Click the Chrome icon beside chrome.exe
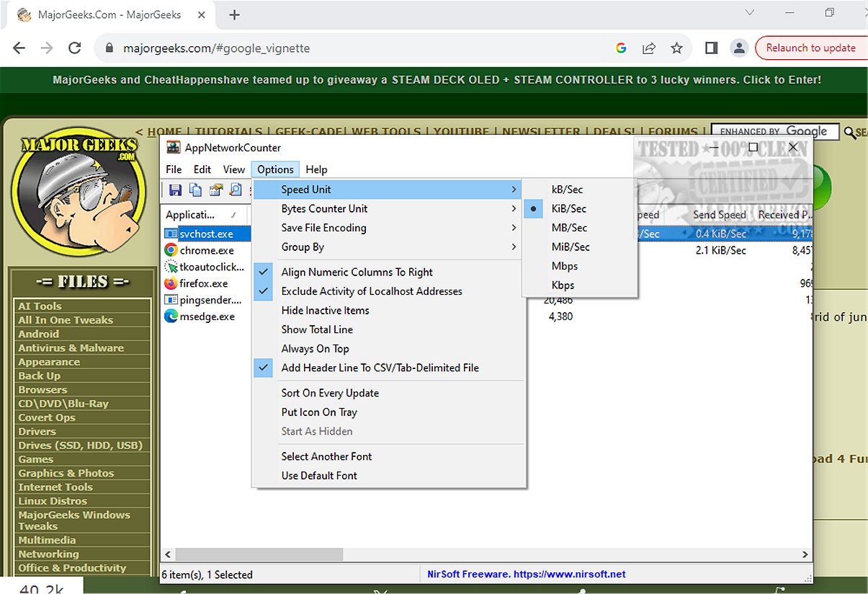The width and height of the screenshot is (868, 594). coord(171,250)
